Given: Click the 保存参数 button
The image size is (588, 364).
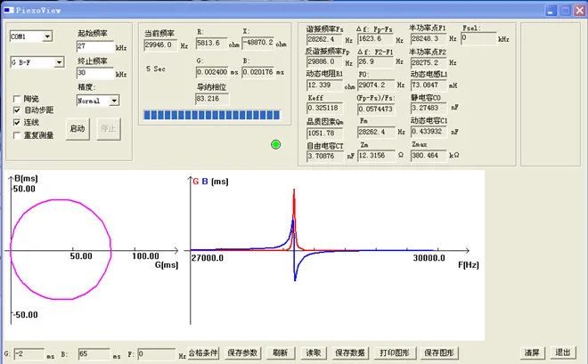Looking at the screenshot, I should (242, 352).
